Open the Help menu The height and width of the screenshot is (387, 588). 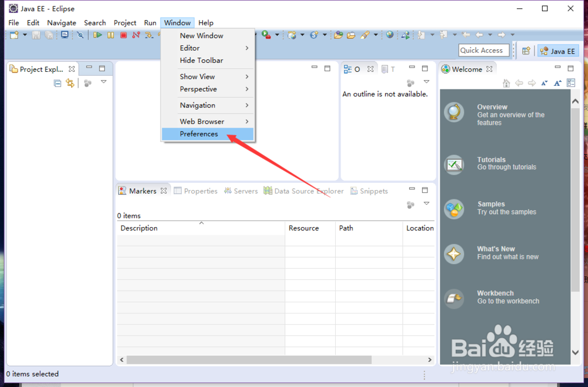[206, 23]
